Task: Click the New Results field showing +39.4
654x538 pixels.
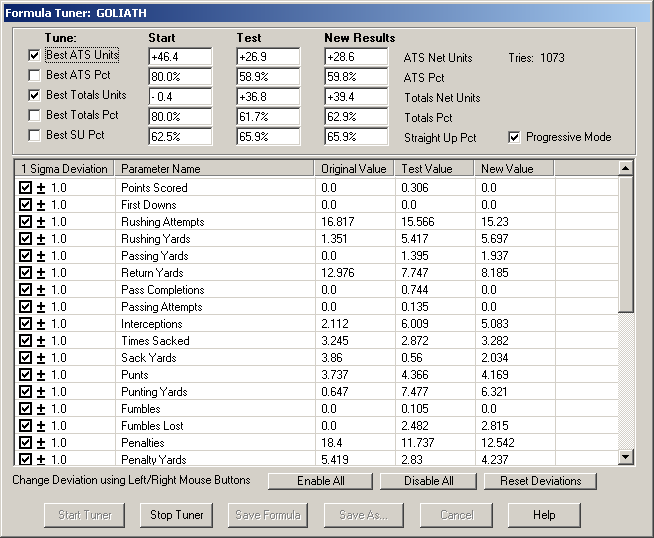Action: pos(356,97)
